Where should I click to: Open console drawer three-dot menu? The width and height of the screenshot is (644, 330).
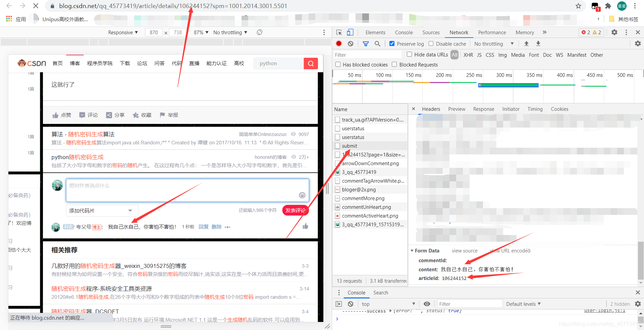tap(339, 292)
